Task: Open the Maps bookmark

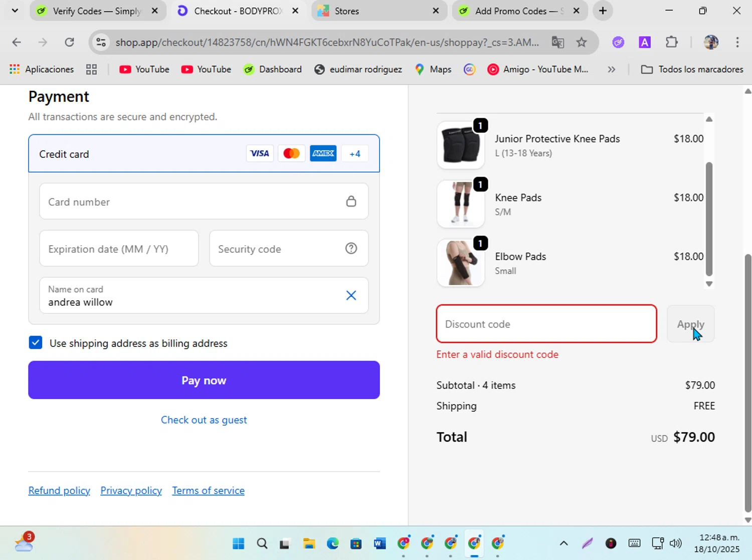Action: (433, 69)
